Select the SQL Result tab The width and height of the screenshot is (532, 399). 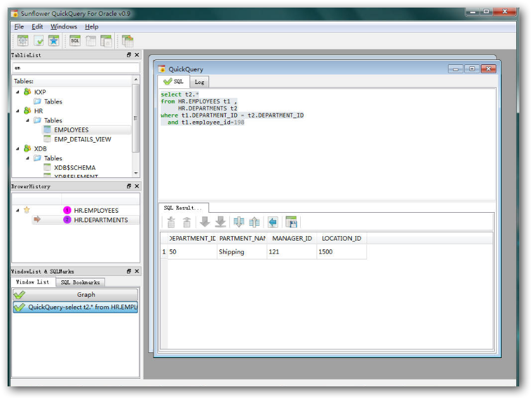click(x=183, y=208)
